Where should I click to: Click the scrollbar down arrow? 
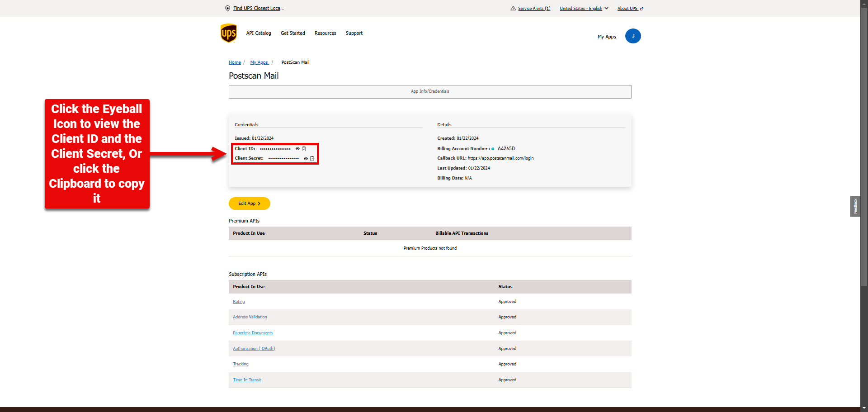click(864, 408)
